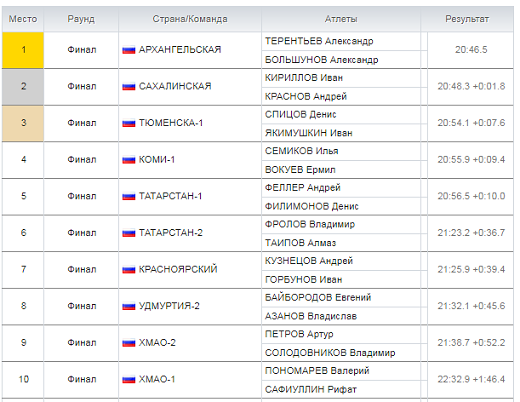The image size is (520, 402).
Task: Click the flag icon beside АРХАНГЕЛЬСКАЯ
Action: tap(129, 50)
